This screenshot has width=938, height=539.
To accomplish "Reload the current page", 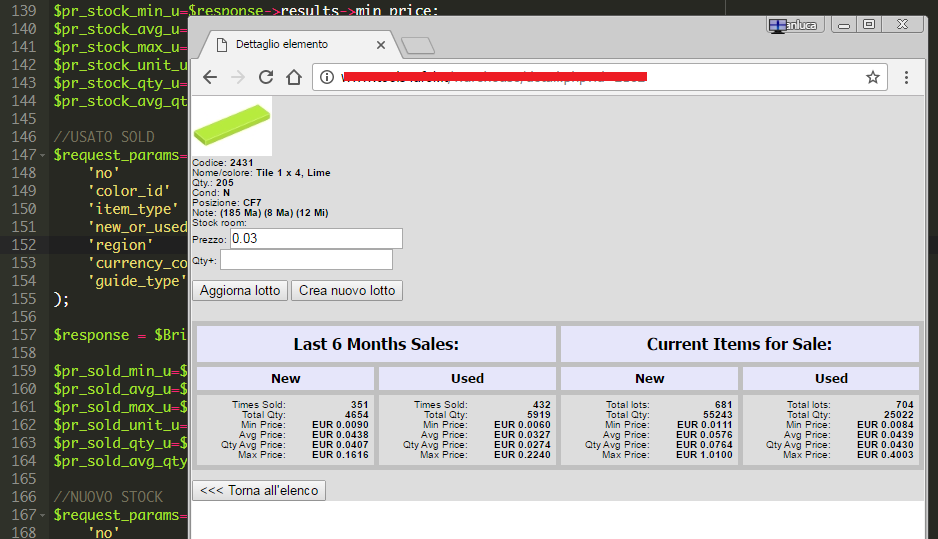I will point(266,77).
